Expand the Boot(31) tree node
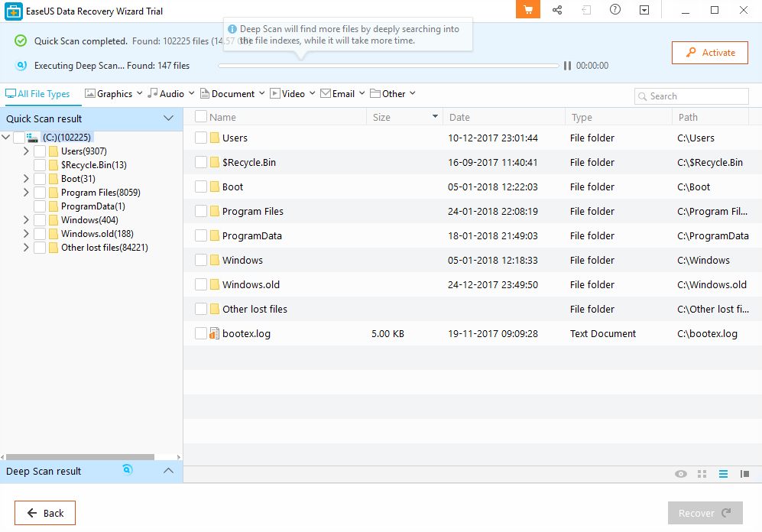 point(26,179)
